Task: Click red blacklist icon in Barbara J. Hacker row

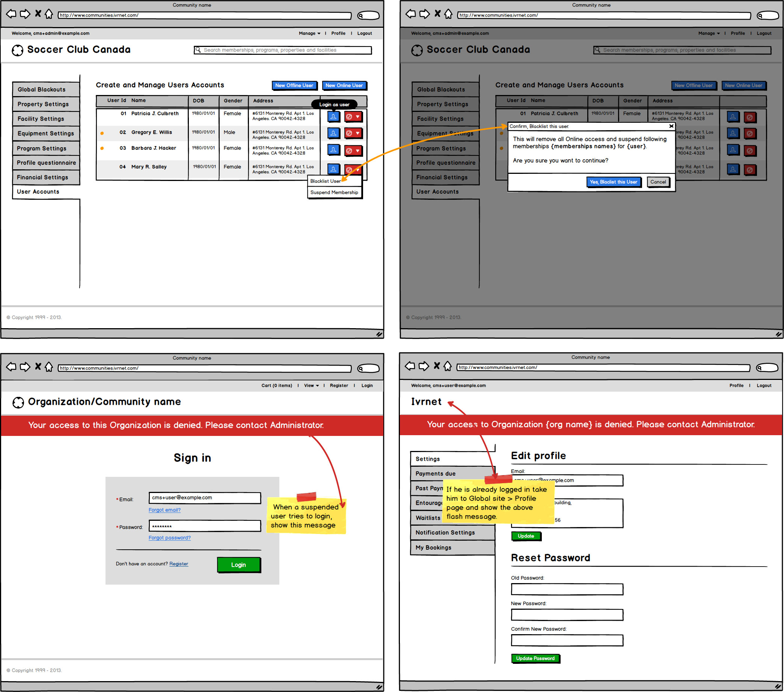Action: pos(349,151)
